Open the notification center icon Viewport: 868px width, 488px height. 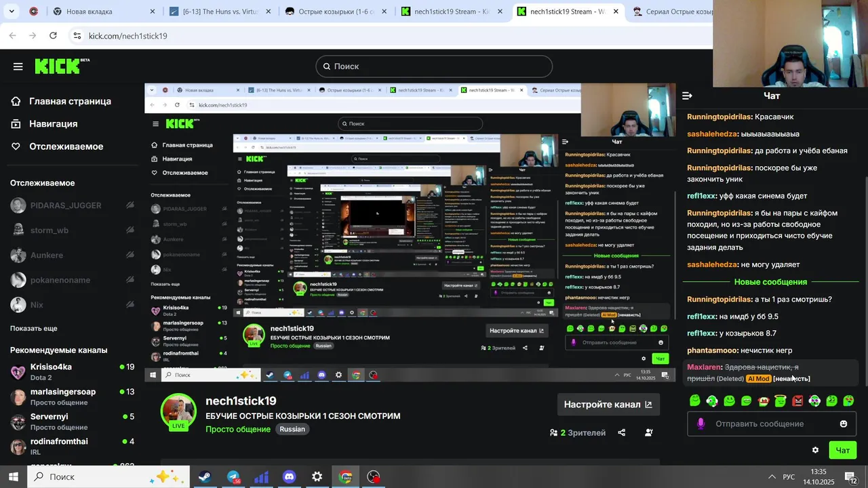(x=850, y=477)
